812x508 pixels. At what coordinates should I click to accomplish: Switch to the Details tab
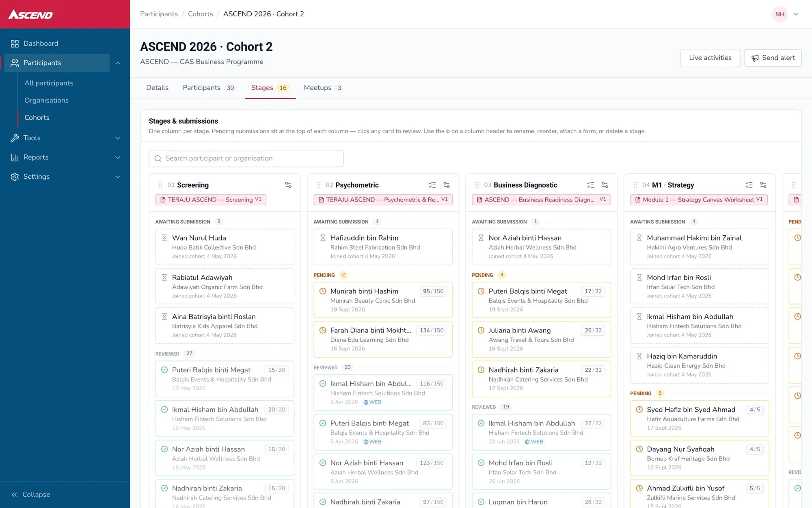tap(157, 88)
